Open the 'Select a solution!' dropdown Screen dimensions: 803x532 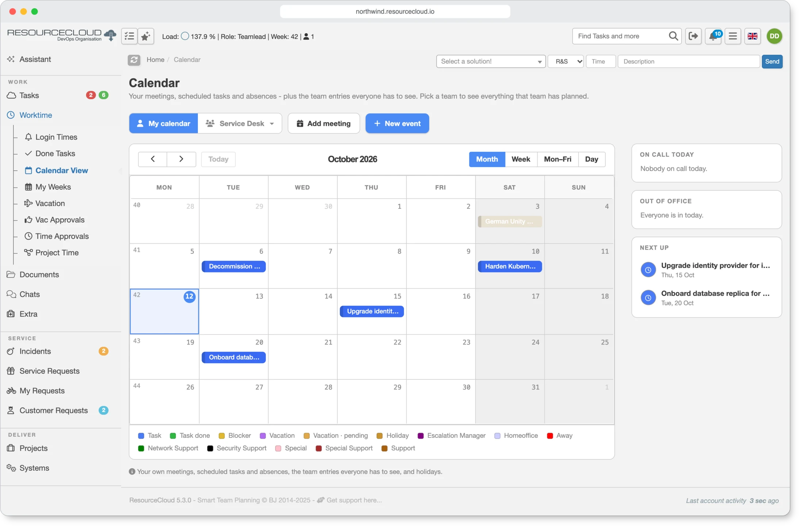[x=491, y=61]
